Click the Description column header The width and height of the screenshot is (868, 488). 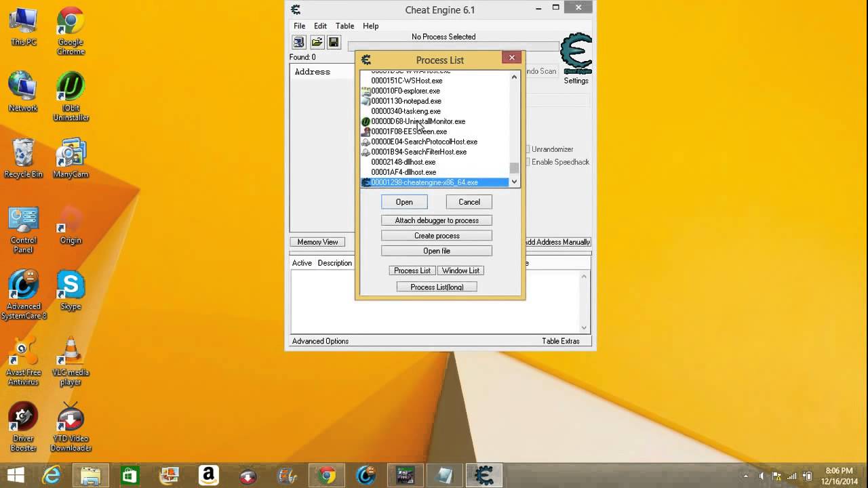pos(335,263)
